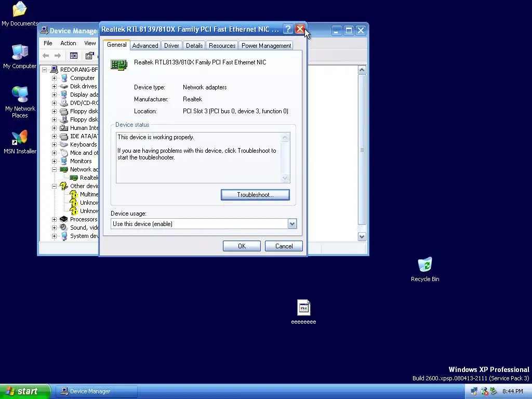Click the Forward arrow in Device Manager toolbar
This screenshot has width=532, height=399.
click(58, 56)
